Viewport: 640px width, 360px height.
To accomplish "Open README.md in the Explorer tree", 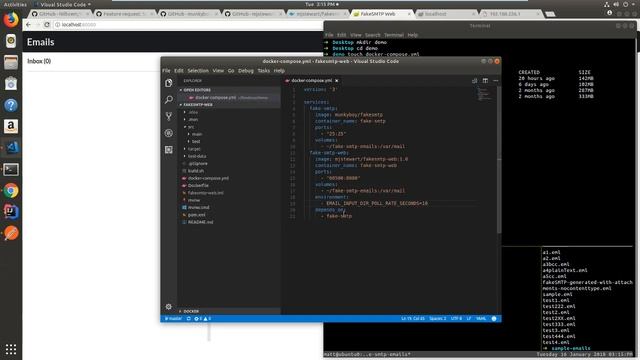I will click(200, 222).
